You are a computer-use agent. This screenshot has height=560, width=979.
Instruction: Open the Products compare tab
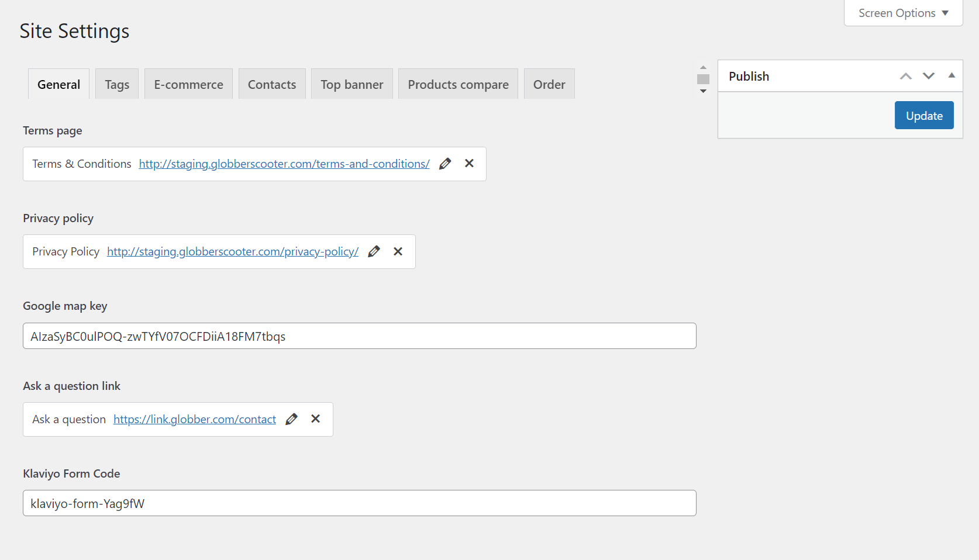[458, 84]
